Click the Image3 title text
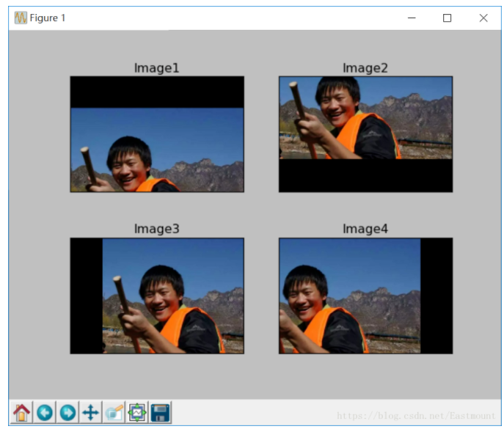 click(x=156, y=229)
